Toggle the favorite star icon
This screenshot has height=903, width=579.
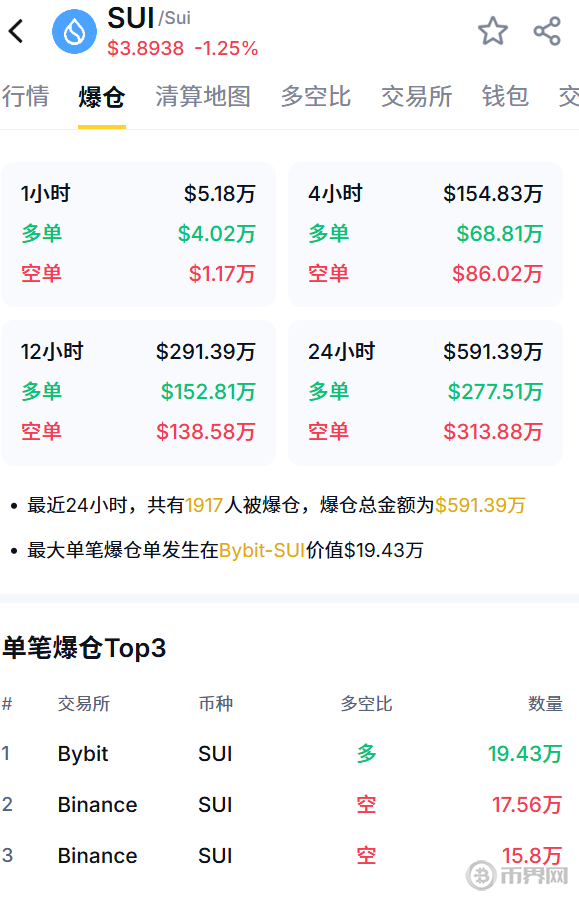493,31
